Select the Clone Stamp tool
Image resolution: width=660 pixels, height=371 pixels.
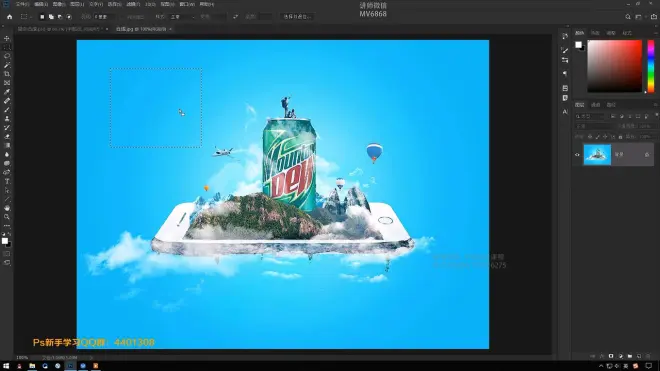[x=7, y=119]
